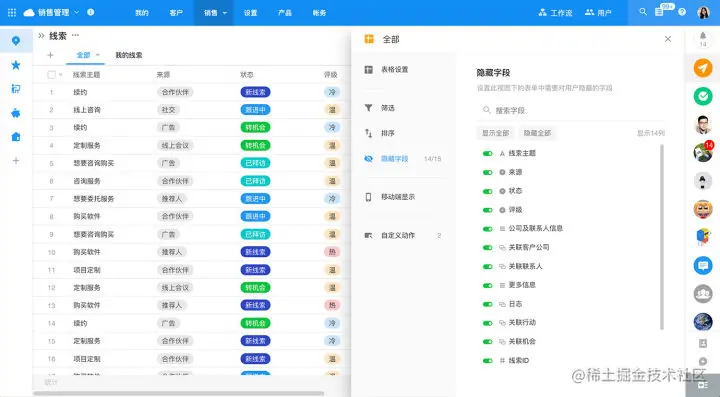Add a sidebar item with plus icon

[x=16, y=161]
